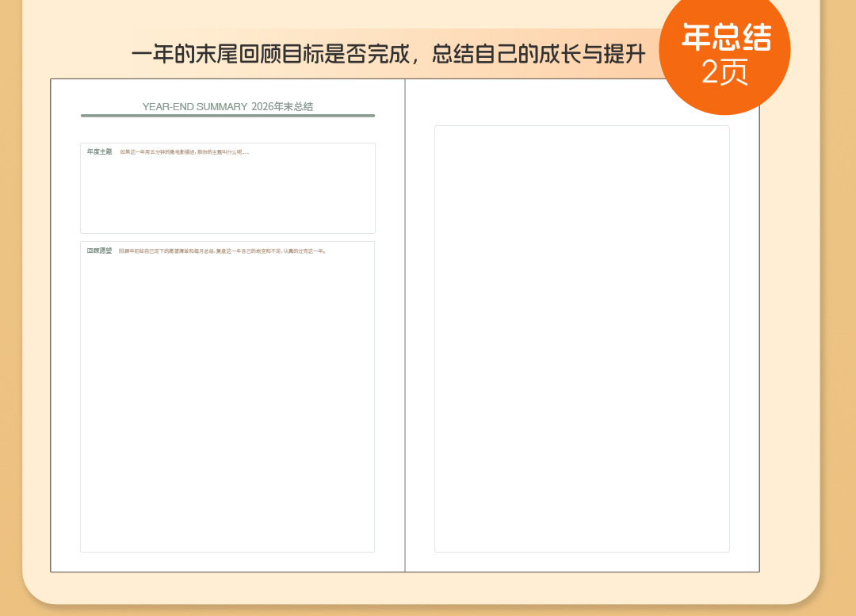
Task: Click the large blank box on the right page
Action: click(x=582, y=339)
